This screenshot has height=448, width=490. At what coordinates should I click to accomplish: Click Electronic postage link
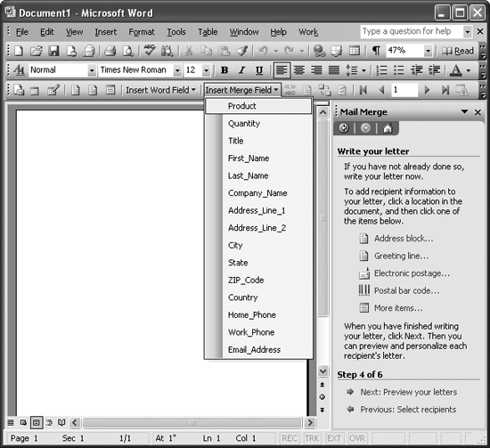(x=412, y=273)
